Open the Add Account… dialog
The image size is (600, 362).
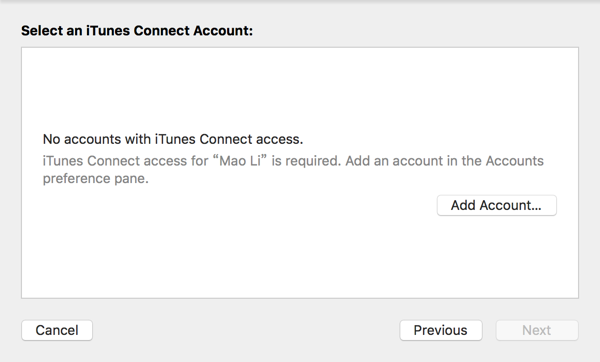tap(497, 205)
